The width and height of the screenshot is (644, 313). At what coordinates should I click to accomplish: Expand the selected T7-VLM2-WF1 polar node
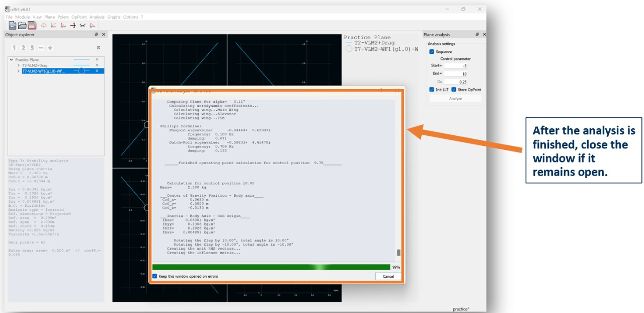coord(18,71)
